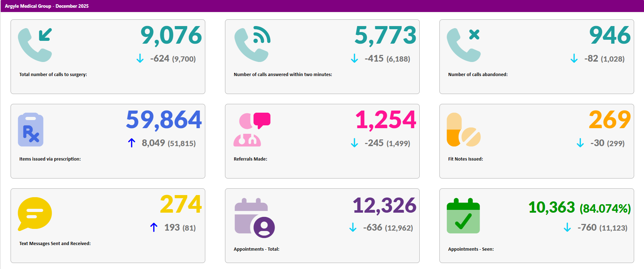
Task: Click the up arrow beside 8,049
Action: [132, 143]
